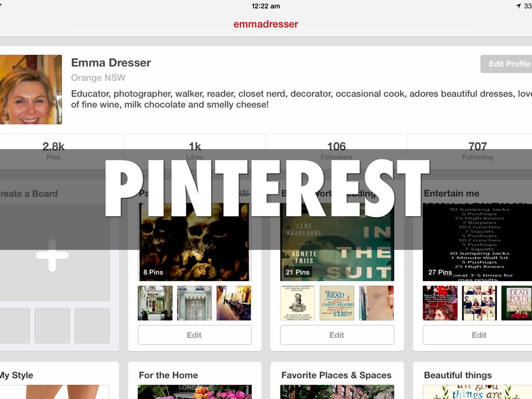Open the book cover with 21 Pins
The image size is (532, 399).
[337, 242]
